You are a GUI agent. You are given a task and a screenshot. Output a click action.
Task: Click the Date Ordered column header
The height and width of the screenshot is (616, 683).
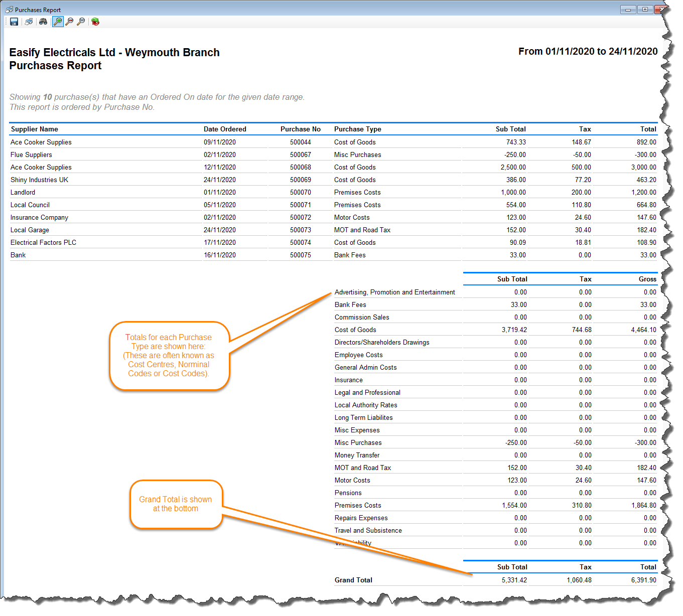click(225, 129)
